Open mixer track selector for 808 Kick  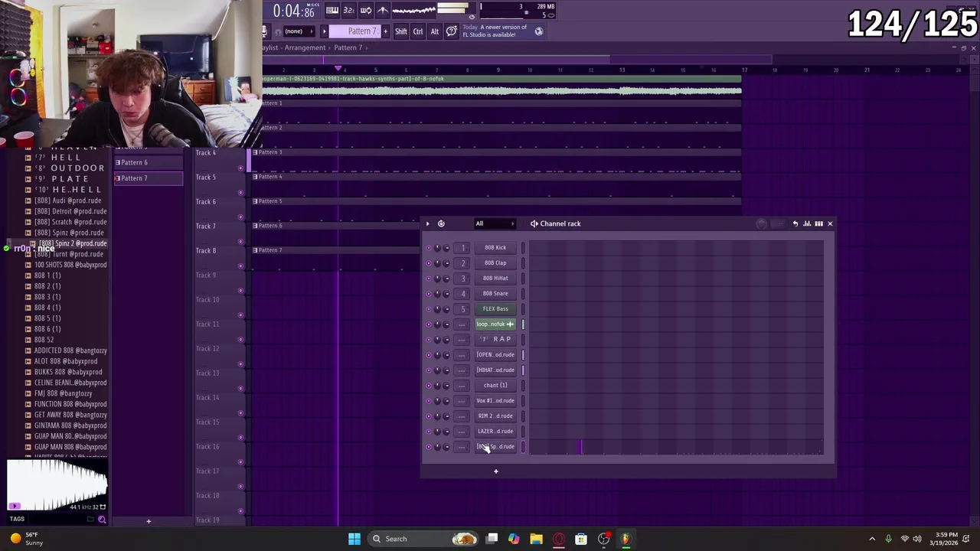click(462, 248)
